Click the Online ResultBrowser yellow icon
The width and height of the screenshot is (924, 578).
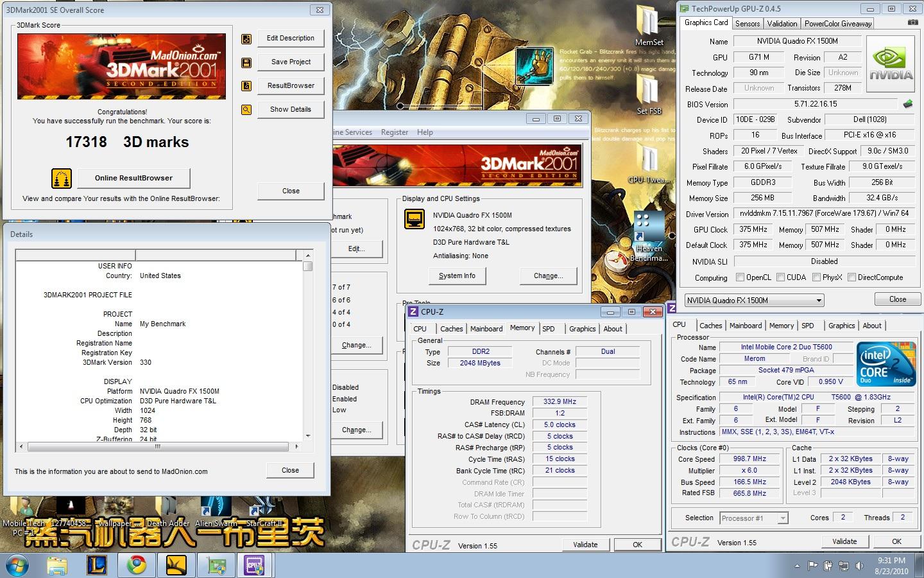pos(62,179)
